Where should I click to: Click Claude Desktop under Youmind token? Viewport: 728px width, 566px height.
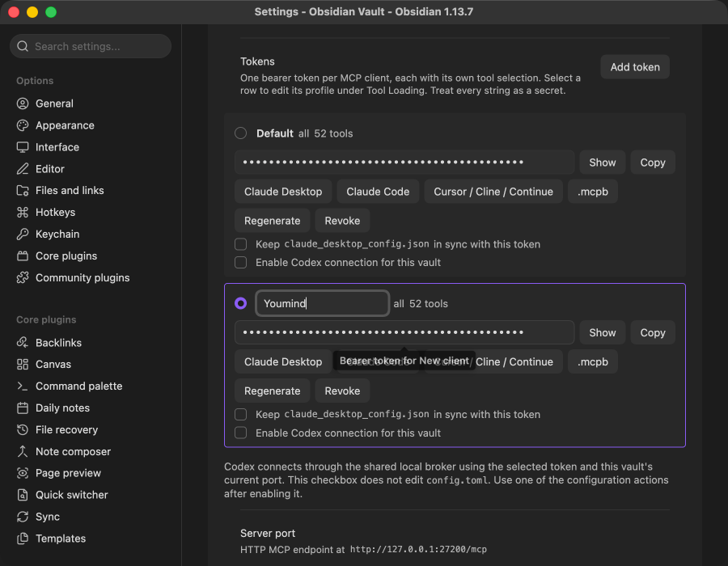coord(283,361)
